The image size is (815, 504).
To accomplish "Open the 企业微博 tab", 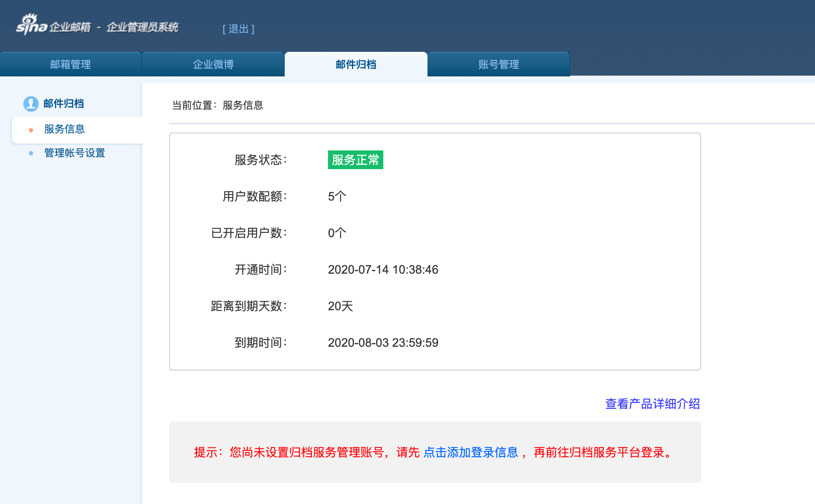I will click(213, 65).
